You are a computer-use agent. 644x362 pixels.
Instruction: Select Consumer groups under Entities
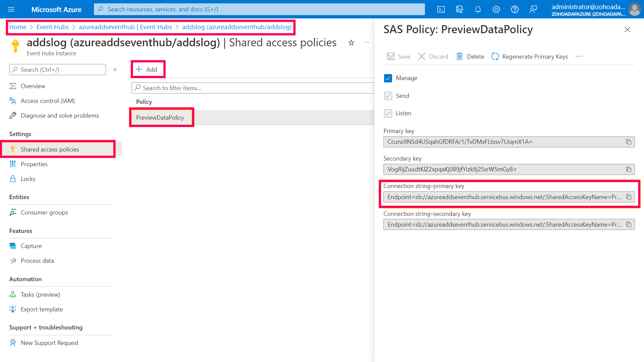[x=44, y=212]
